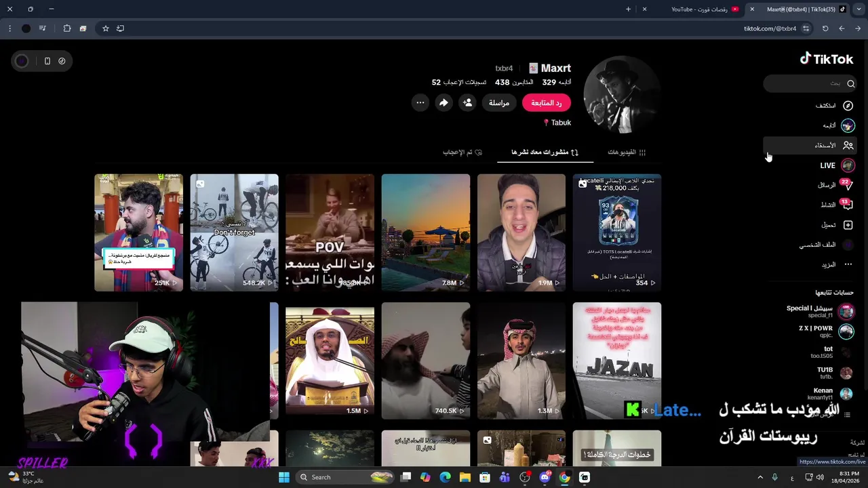
Task: Click the site settings icon in address bar
Action: (x=806, y=28)
